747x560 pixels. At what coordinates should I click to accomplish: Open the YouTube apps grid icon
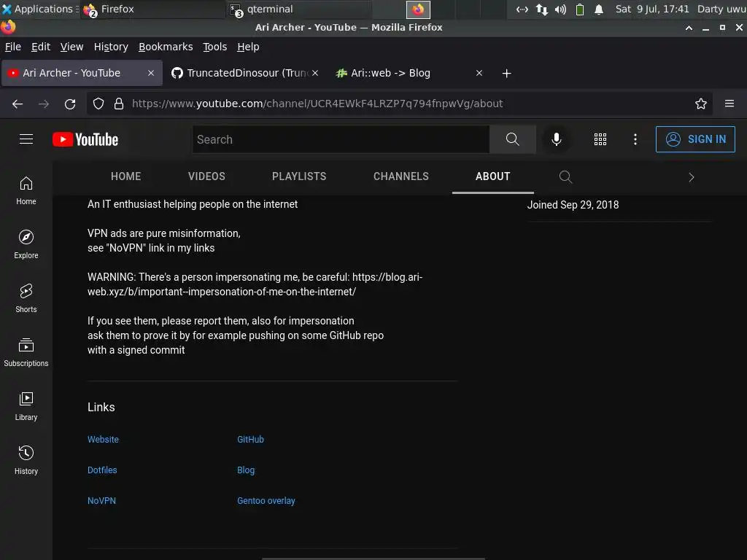pos(600,139)
